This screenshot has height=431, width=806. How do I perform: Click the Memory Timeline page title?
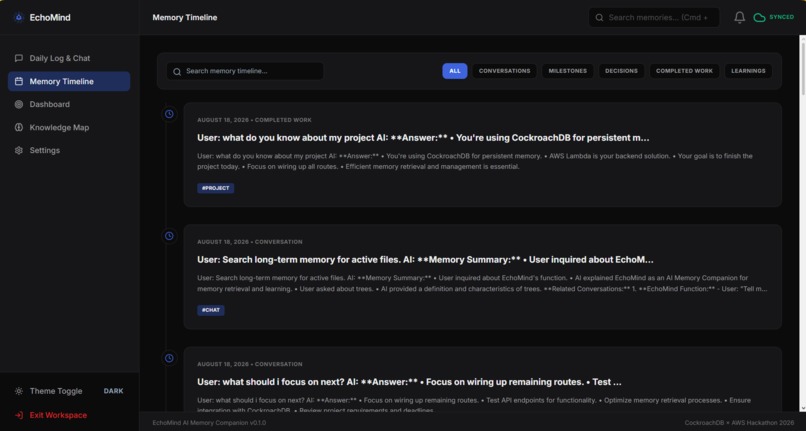(x=185, y=17)
